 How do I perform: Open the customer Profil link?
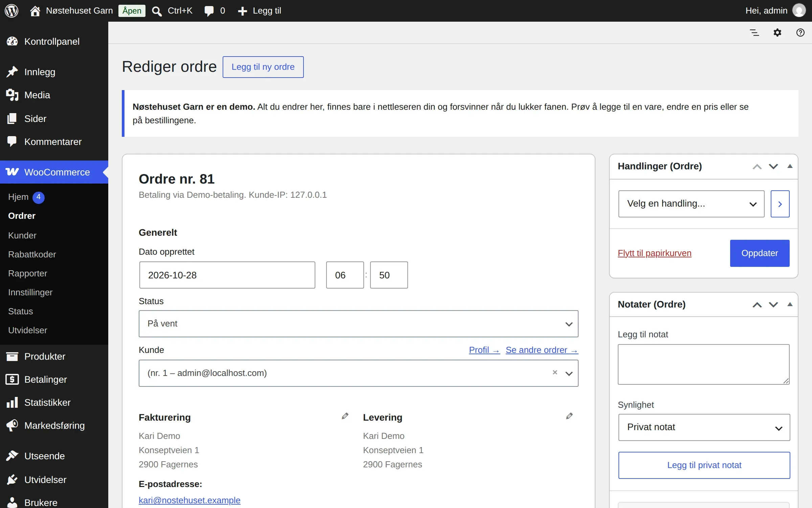click(x=484, y=350)
